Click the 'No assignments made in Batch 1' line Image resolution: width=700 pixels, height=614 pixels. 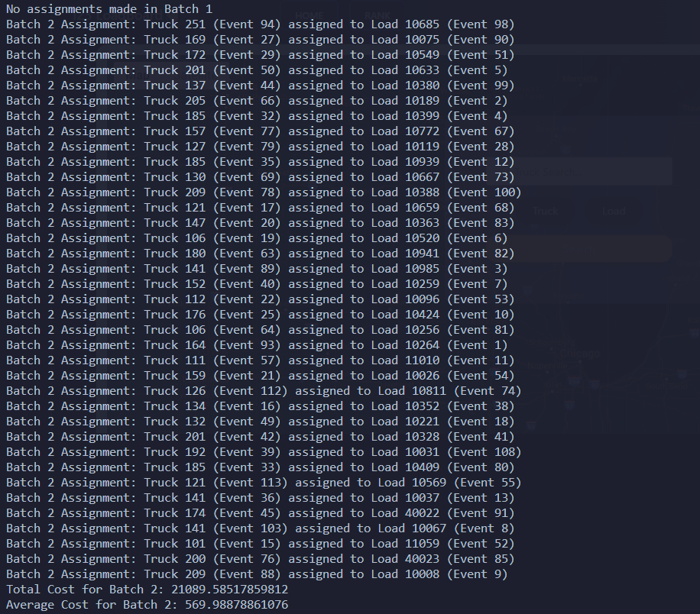[109, 9]
